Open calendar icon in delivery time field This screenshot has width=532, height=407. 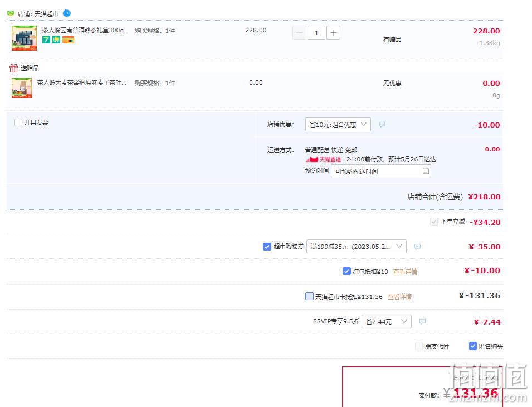[x=426, y=171]
